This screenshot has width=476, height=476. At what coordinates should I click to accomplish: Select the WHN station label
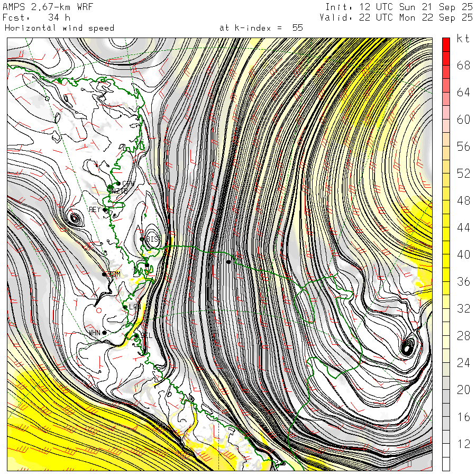[95, 333]
